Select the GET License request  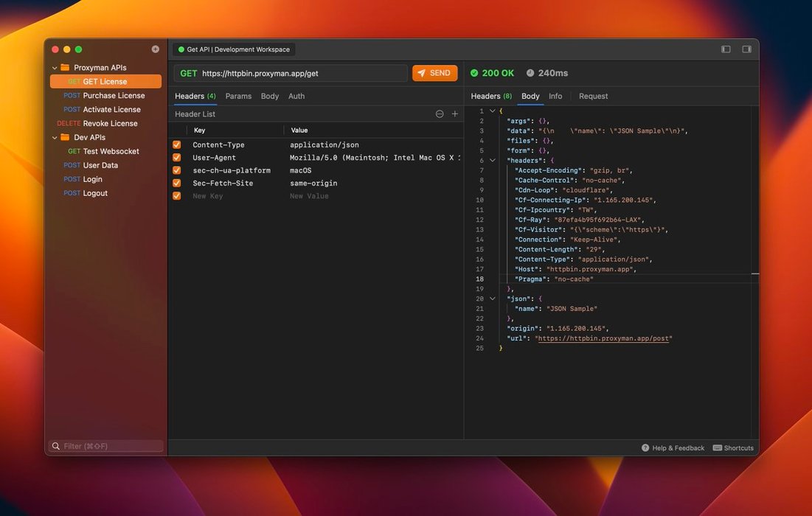105,81
